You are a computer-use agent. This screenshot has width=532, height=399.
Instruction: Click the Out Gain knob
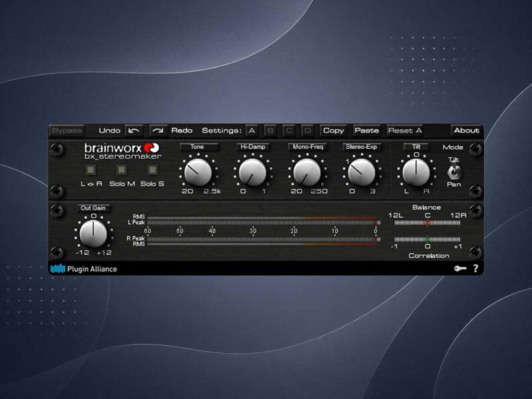pyautogui.click(x=93, y=233)
